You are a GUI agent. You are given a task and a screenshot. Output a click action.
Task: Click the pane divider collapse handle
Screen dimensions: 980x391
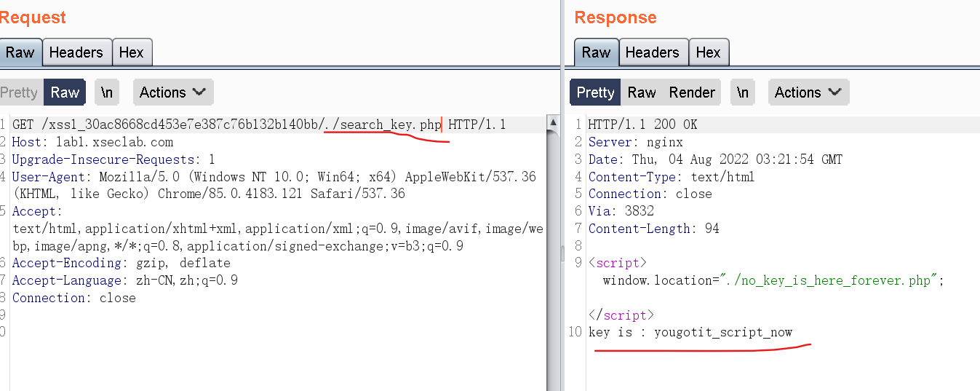(x=562, y=253)
